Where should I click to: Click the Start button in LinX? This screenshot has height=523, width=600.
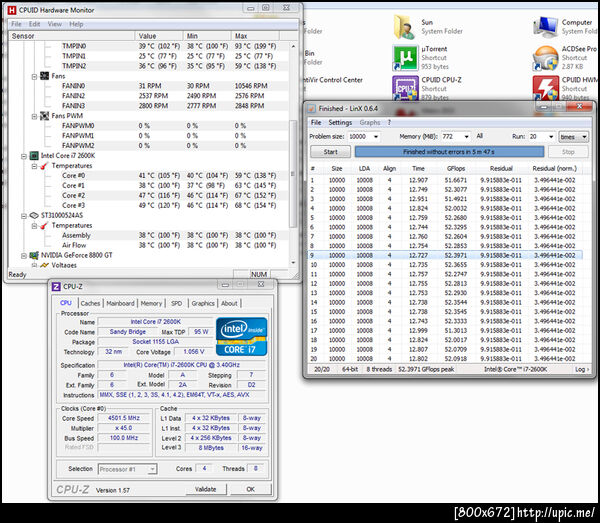(x=330, y=152)
